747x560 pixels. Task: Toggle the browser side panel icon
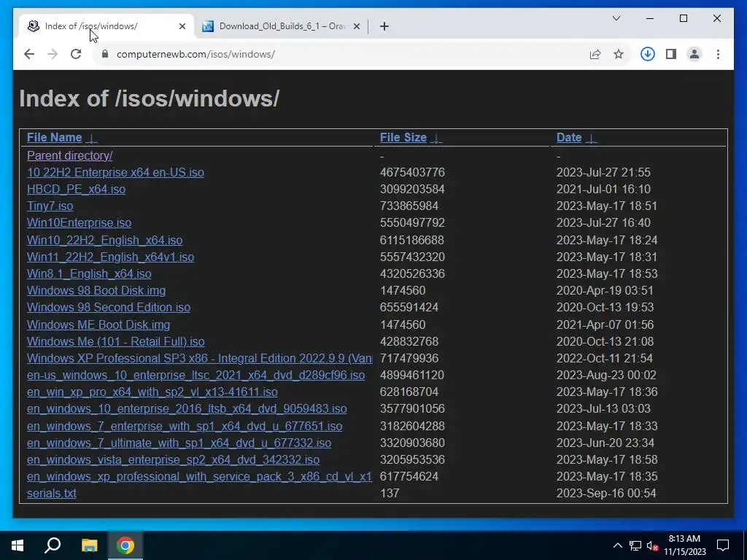(671, 54)
